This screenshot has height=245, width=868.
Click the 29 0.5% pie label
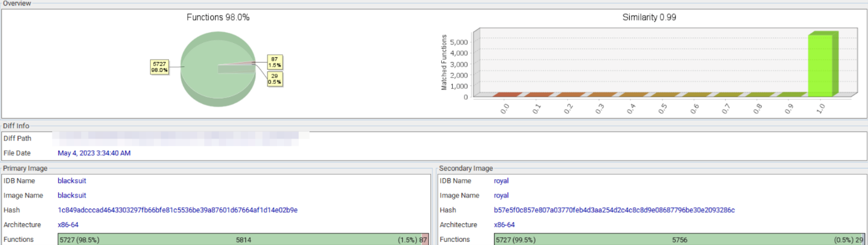point(275,78)
